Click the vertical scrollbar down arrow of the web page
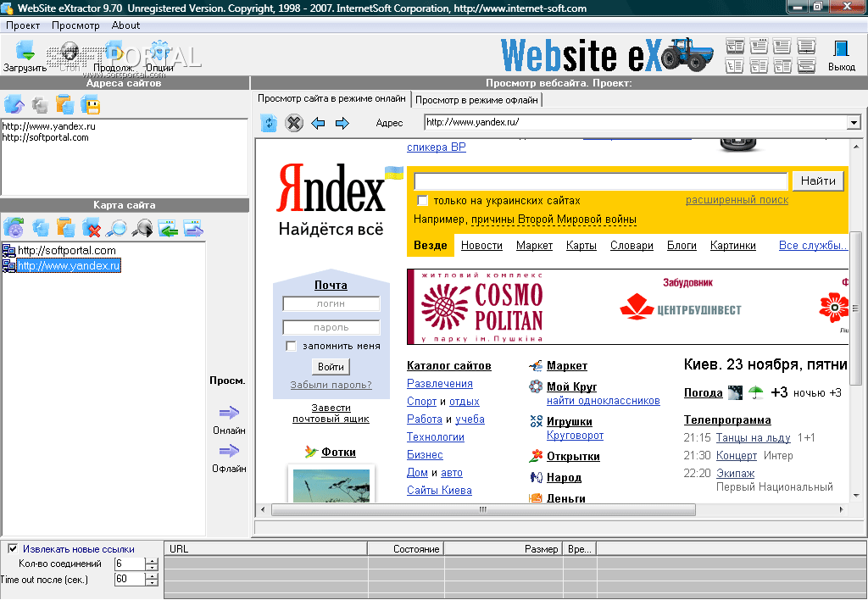The height and width of the screenshot is (600, 868). [x=856, y=496]
